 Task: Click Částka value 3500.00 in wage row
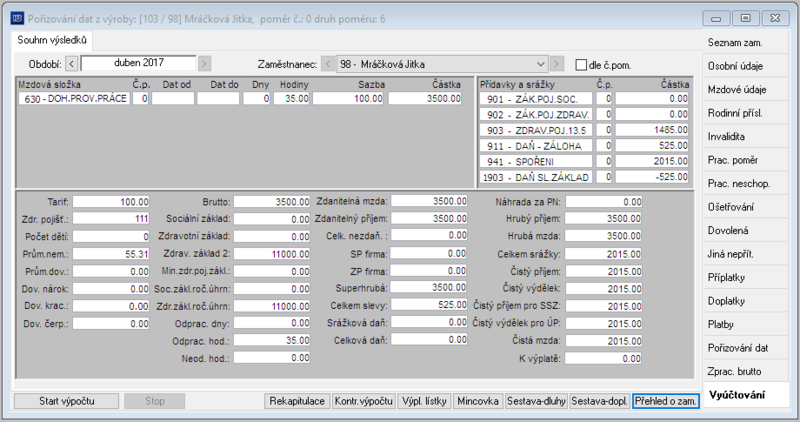(x=425, y=98)
